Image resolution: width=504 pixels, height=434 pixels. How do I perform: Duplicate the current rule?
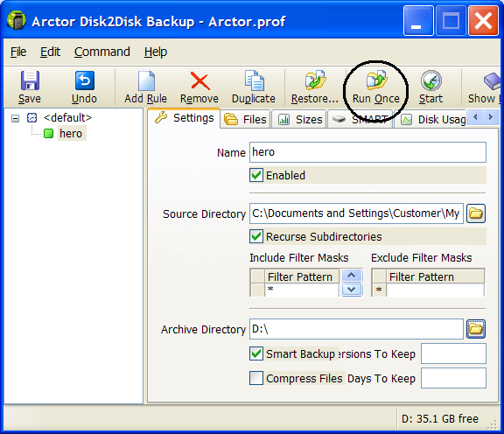[254, 87]
